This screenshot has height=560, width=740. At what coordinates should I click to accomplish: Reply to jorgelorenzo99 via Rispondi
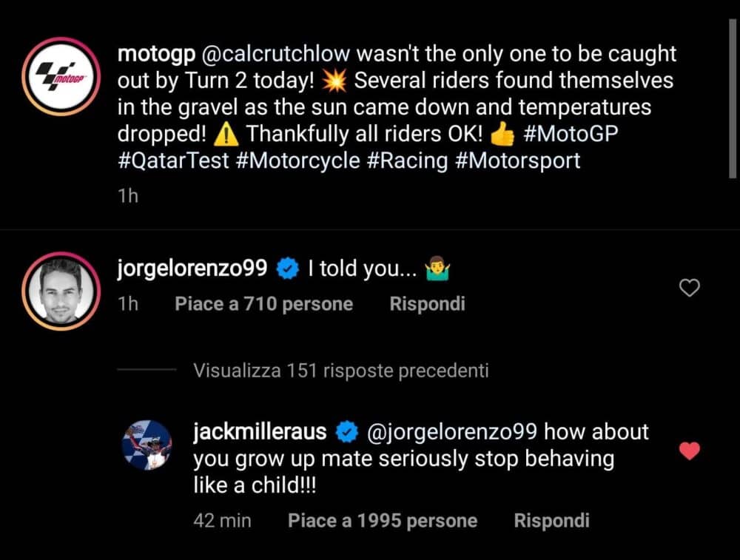(427, 303)
